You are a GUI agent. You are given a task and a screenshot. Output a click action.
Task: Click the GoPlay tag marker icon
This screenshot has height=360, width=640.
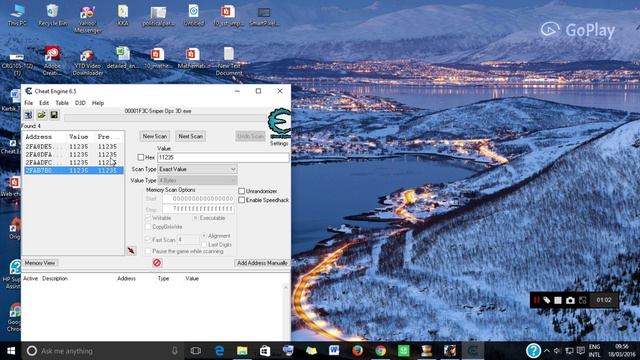[x=547, y=300]
